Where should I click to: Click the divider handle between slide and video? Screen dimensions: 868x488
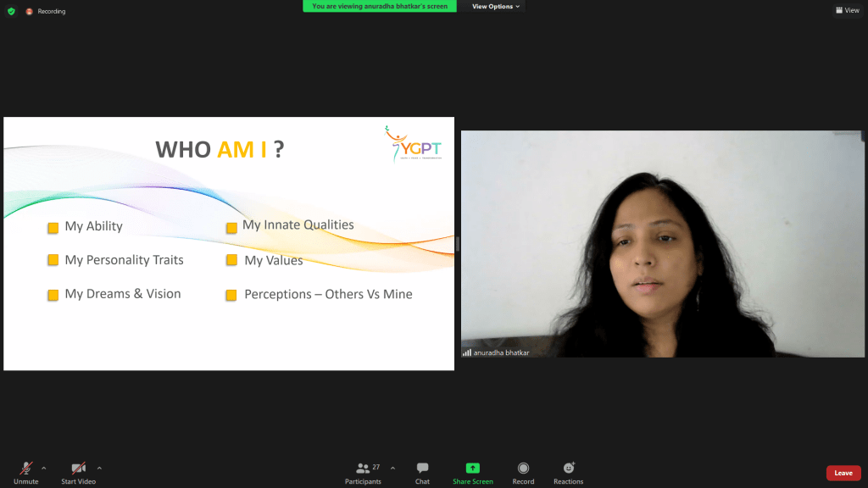(457, 243)
